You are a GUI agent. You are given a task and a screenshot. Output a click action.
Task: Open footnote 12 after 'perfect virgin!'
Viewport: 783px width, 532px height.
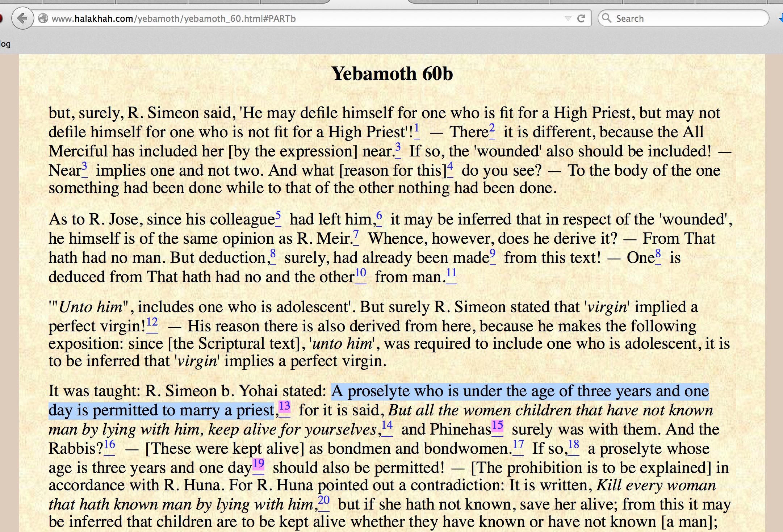click(152, 323)
